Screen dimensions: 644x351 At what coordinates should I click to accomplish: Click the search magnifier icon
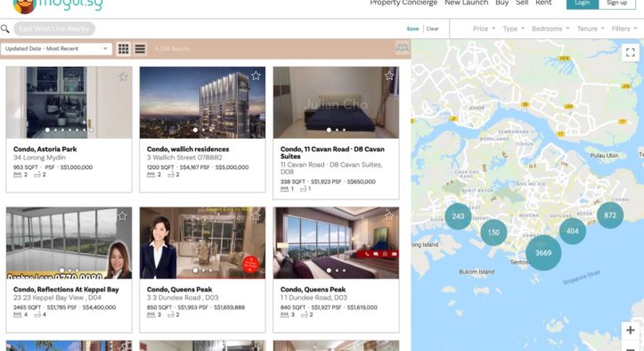pos(5,29)
